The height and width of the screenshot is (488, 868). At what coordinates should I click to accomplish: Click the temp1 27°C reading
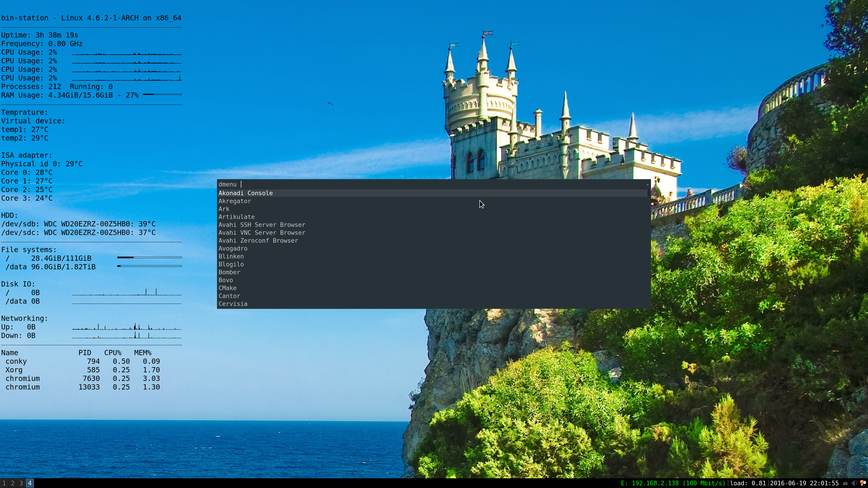25,130
